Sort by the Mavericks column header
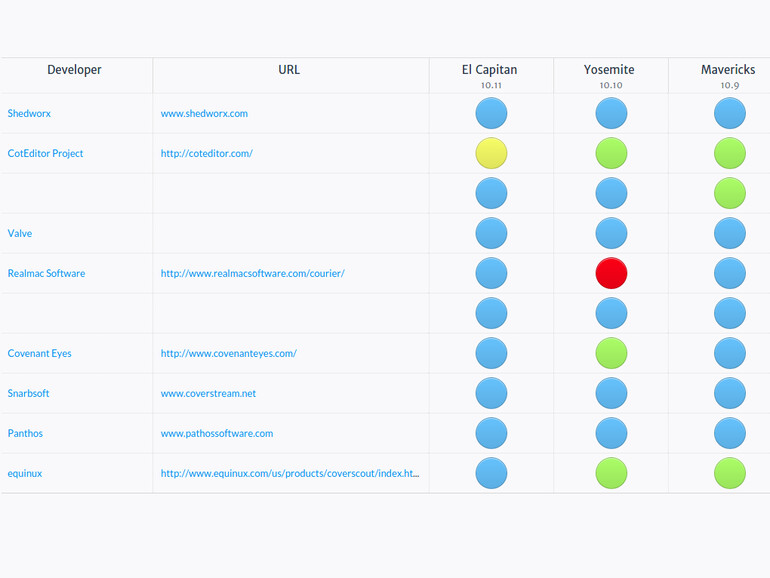This screenshot has height=578, width=770. pyautogui.click(x=728, y=70)
